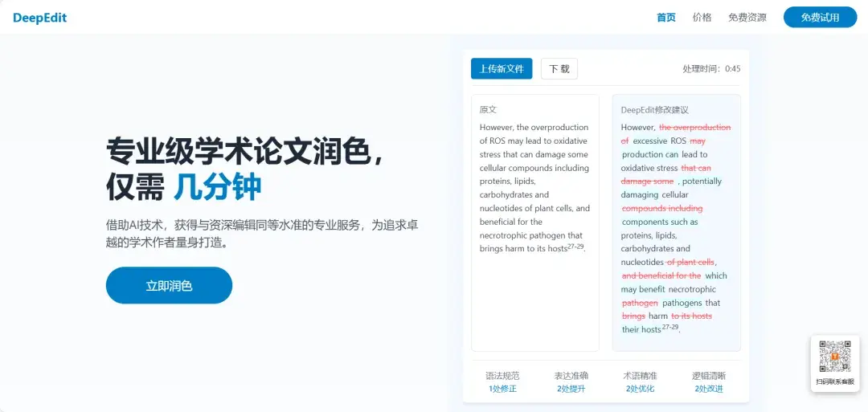Screen dimensions: 868x412
Task: Click the 术语精准 label
Action: [640, 376]
